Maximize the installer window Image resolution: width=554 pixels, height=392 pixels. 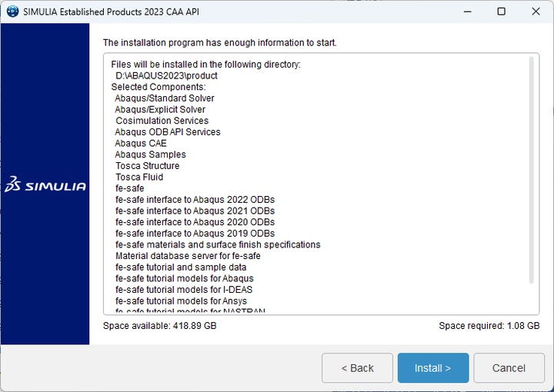[x=501, y=12]
